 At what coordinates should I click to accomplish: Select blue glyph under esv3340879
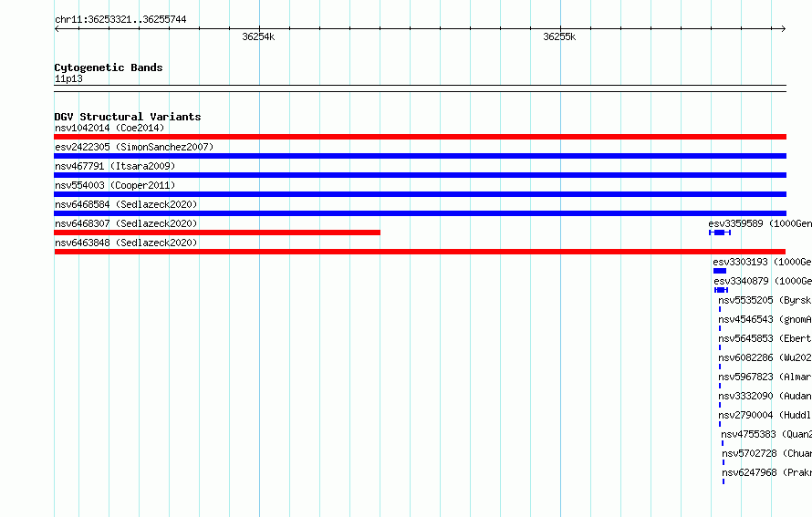click(721, 290)
